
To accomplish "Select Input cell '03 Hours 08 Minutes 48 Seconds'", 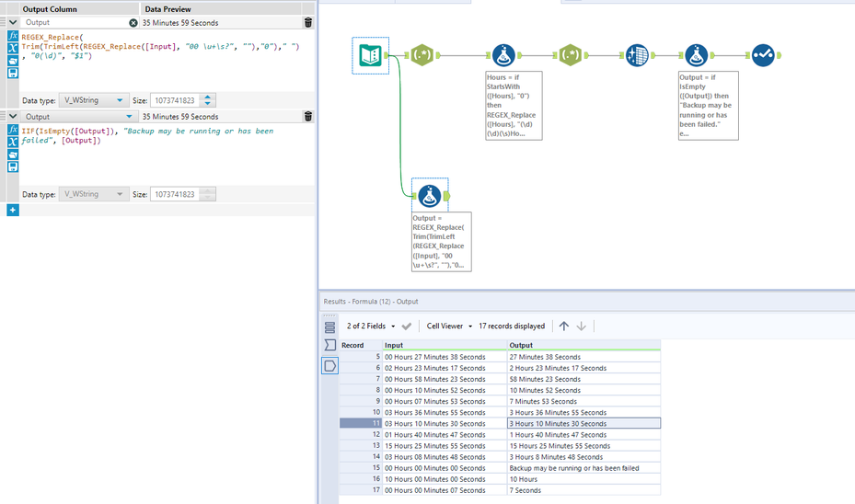I will tap(445, 456).
